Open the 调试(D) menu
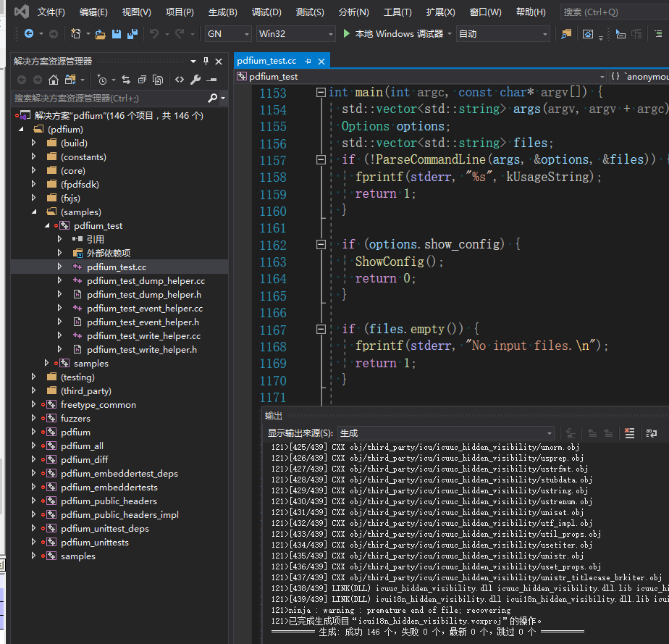The width and height of the screenshot is (669, 644). pyautogui.click(x=266, y=12)
